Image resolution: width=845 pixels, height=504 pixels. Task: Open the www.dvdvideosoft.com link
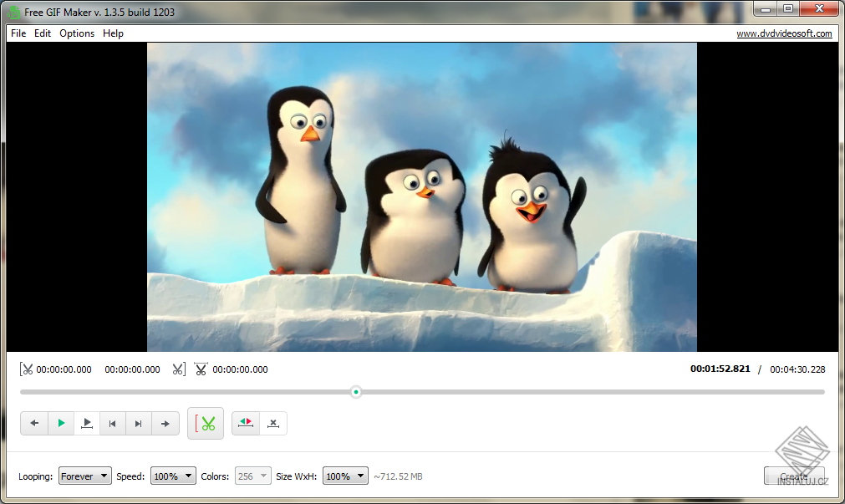click(785, 33)
